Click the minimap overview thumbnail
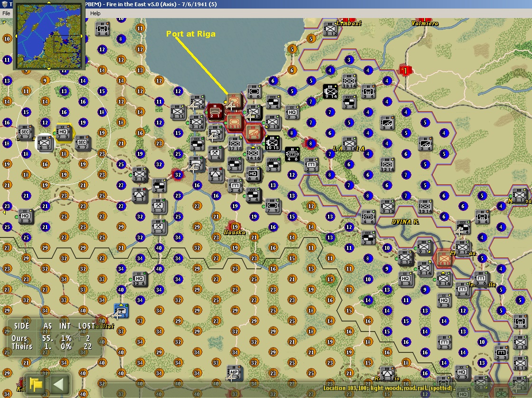532x398 pixels. pyautogui.click(x=49, y=35)
